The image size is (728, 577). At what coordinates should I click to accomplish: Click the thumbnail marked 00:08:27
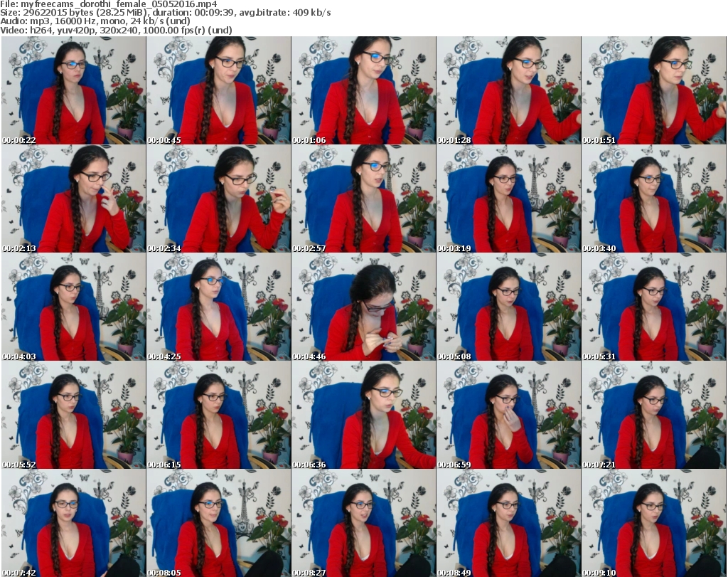[x=363, y=523]
